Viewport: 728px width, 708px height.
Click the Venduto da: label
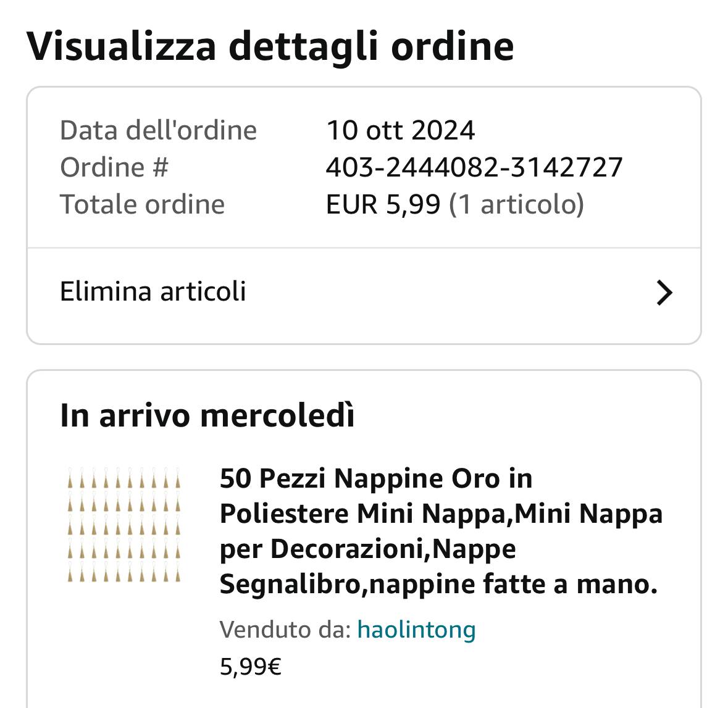click(x=285, y=630)
